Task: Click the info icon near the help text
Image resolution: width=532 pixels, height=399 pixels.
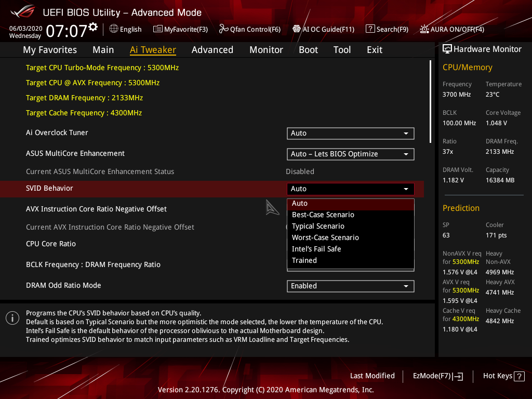Action: [x=12, y=317]
